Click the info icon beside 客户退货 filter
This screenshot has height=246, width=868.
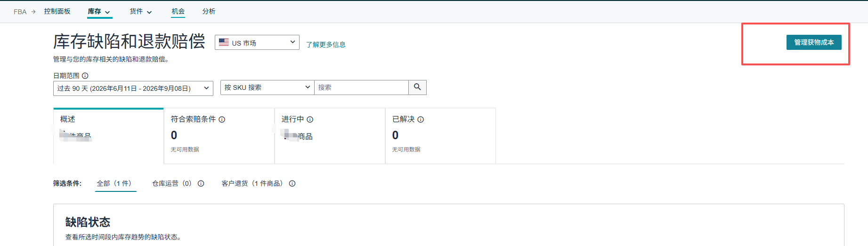(x=292, y=183)
